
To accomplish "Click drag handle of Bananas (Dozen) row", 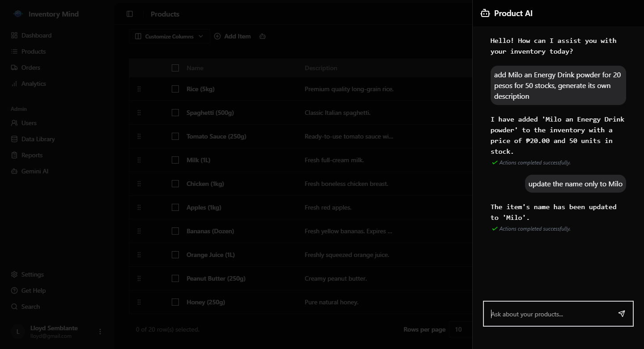I will coord(139,231).
